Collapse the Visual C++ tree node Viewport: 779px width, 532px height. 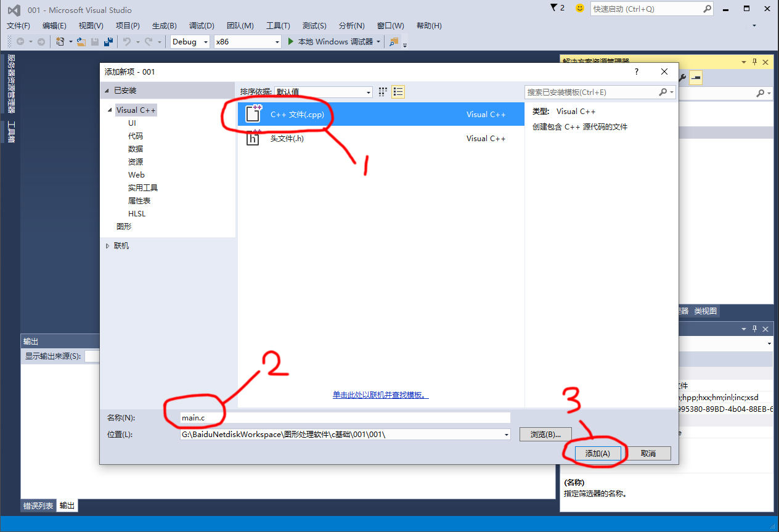pyautogui.click(x=110, y=110)
